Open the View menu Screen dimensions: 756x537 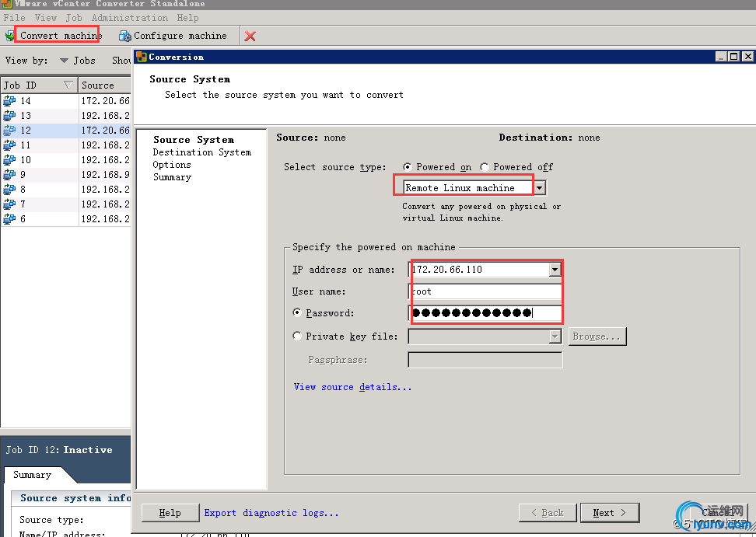pyautogui.click(x=46, y=18)
